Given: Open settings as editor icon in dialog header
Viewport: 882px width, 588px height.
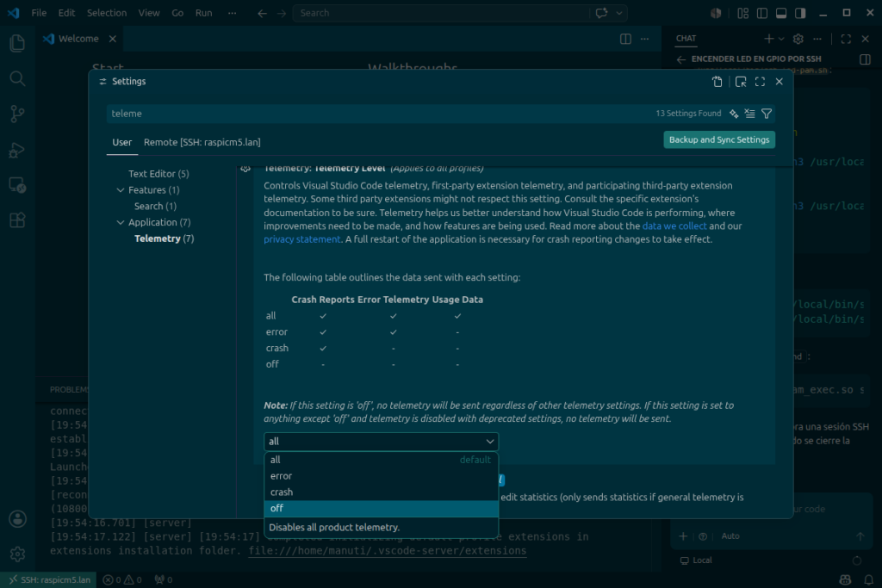Looking at the screenshot, I should click(741, 82).
